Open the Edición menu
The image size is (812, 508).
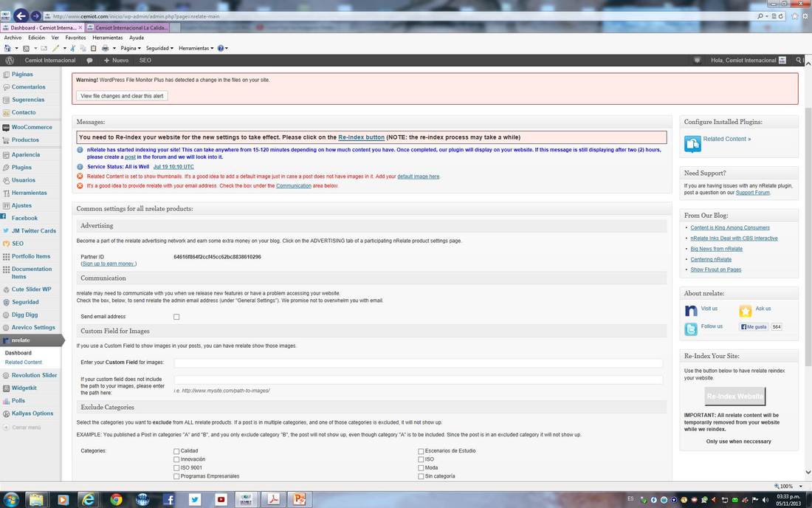click(x=36, y=38)
